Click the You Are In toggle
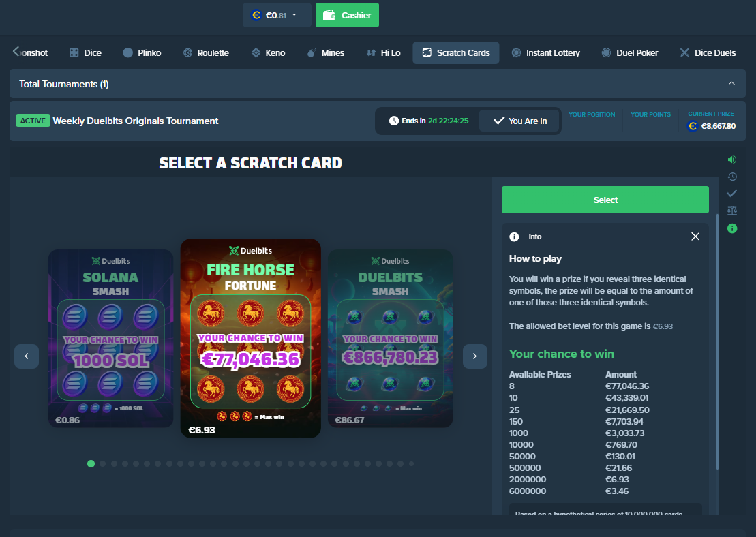756x537 pixels. (519, 121)
